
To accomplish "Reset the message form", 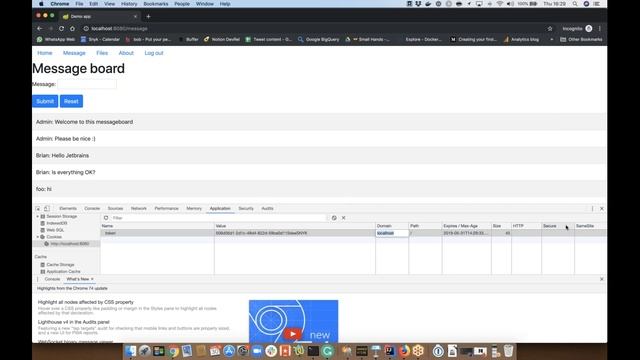I will point(71,101).
